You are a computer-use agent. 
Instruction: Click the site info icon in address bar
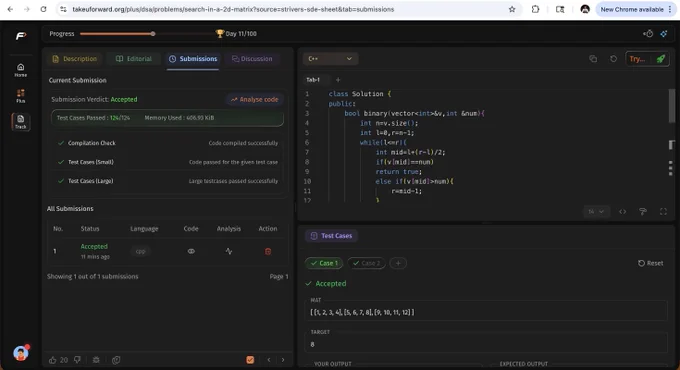tap(63, 9)
